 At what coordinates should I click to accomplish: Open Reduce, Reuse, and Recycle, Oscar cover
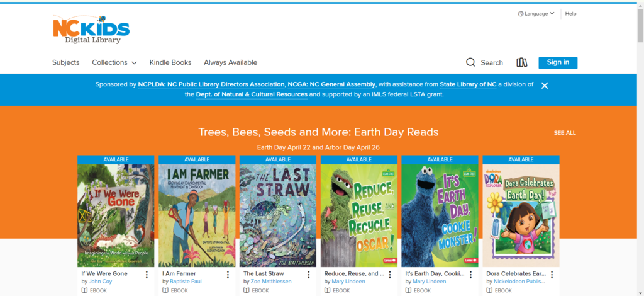359,216
